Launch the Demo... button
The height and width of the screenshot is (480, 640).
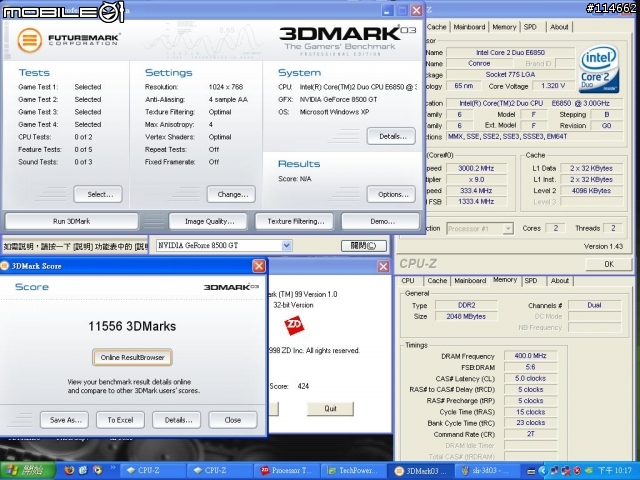381,221
